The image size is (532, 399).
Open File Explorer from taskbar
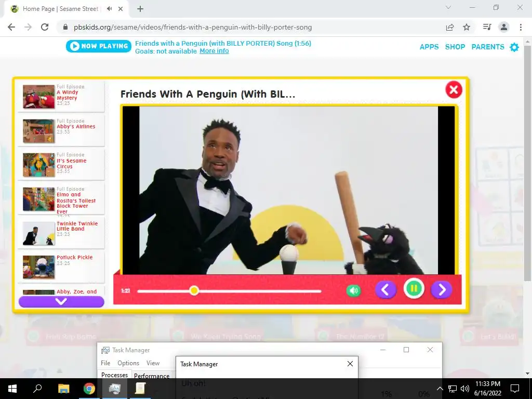(x=63, y=389)
